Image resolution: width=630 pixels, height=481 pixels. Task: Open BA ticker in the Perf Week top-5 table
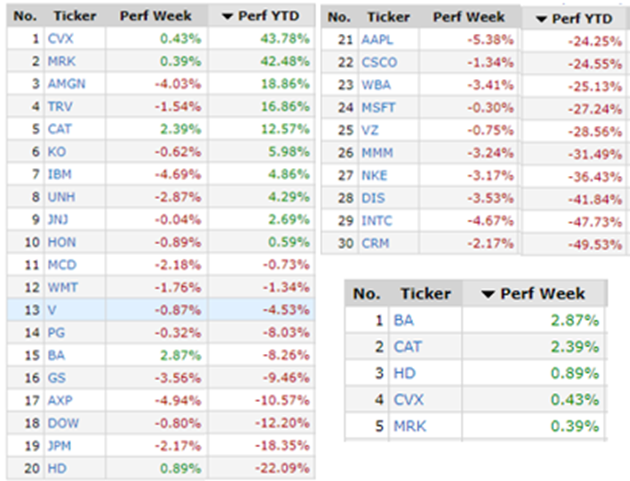click(404, 320)
